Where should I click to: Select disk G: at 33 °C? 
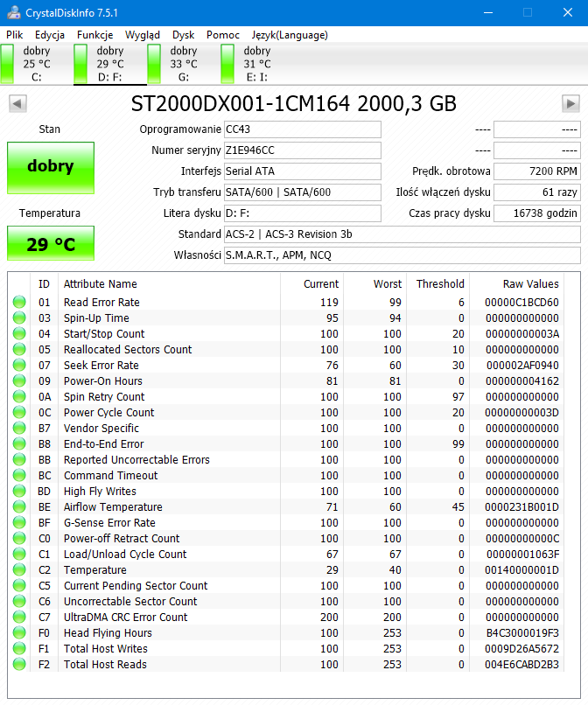[x=184, y=64]
